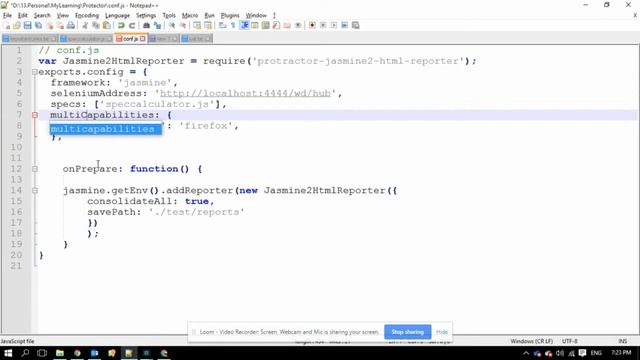Click the Save All toolbar icon
This screenshot has width=640, height=360.
[38, 25]
